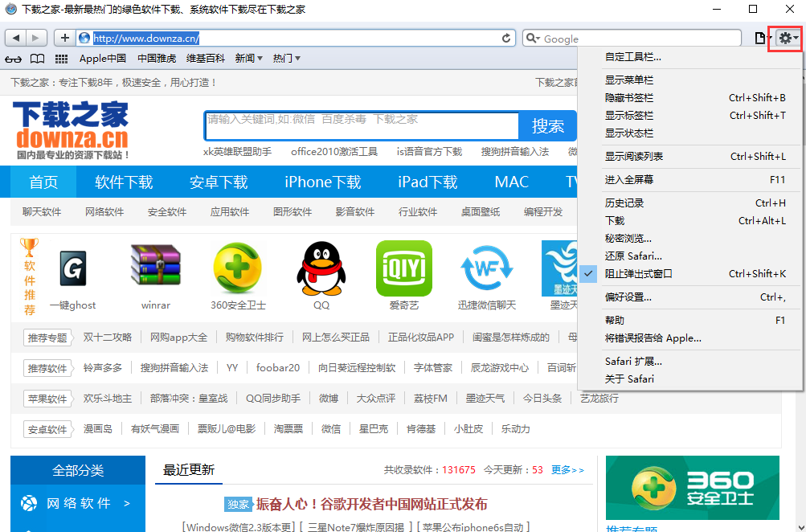Image resolution: width=806 pixels, height=532 pixels.
Task: Reload the page via the refresh icon
Action: coord(505,37)
